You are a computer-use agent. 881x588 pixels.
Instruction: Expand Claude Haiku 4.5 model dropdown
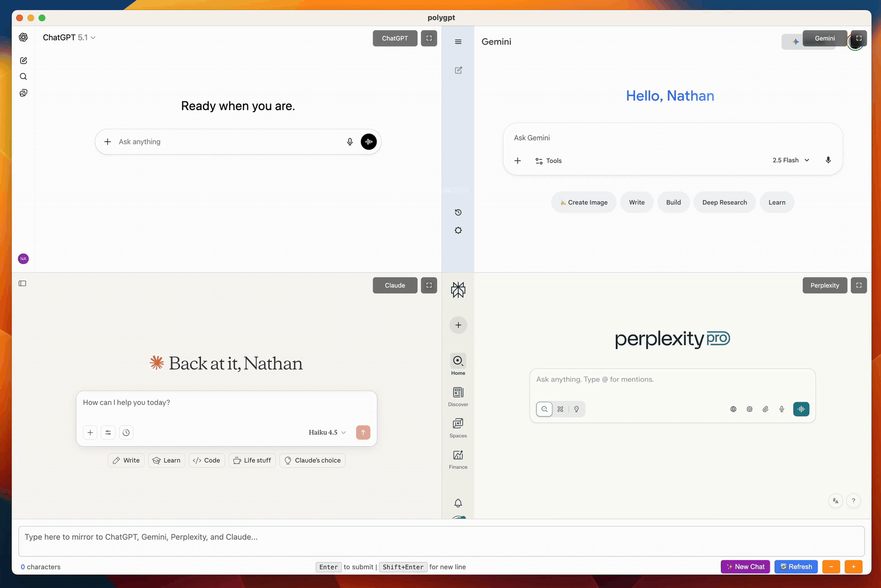(x=327, y=433)
